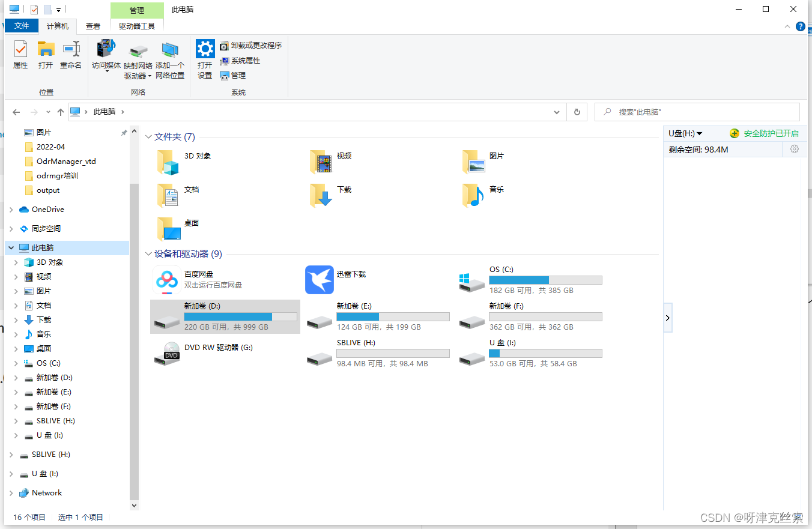Open the 3D 对象 folder in main pane
Screen dimensions: 812x529
coord(184,162)
